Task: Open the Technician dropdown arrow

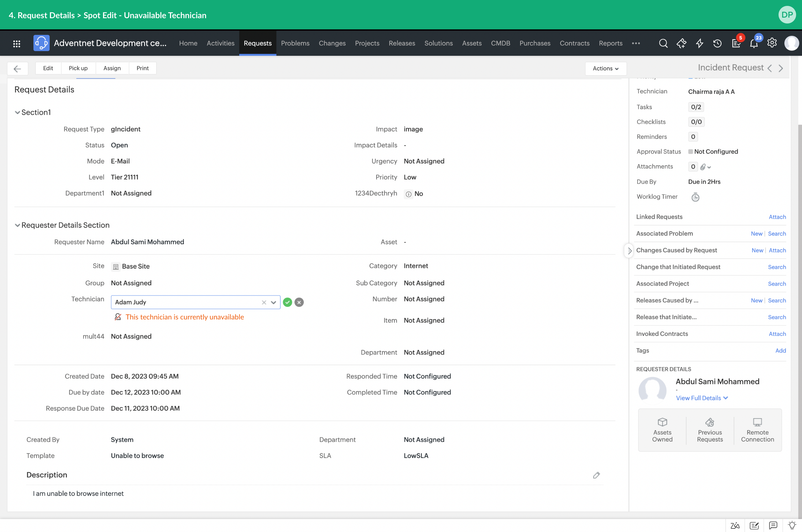Action: tap(273, 302)
